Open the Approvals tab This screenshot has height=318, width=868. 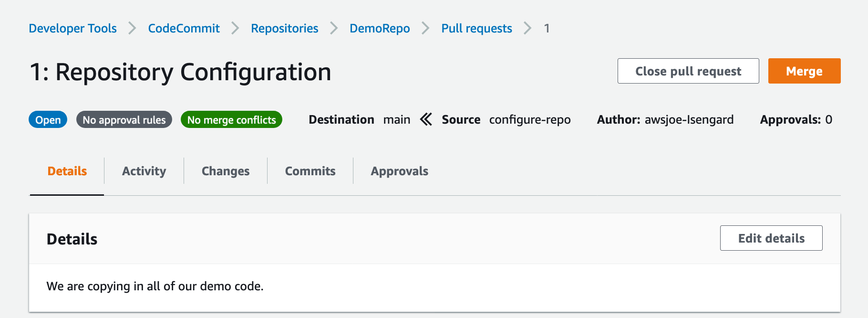click(x=399, y=170)
